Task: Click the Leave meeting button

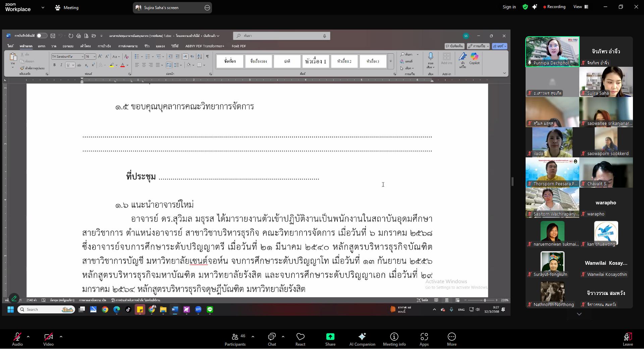Action: pyautogui.click(x=628, y=338)
